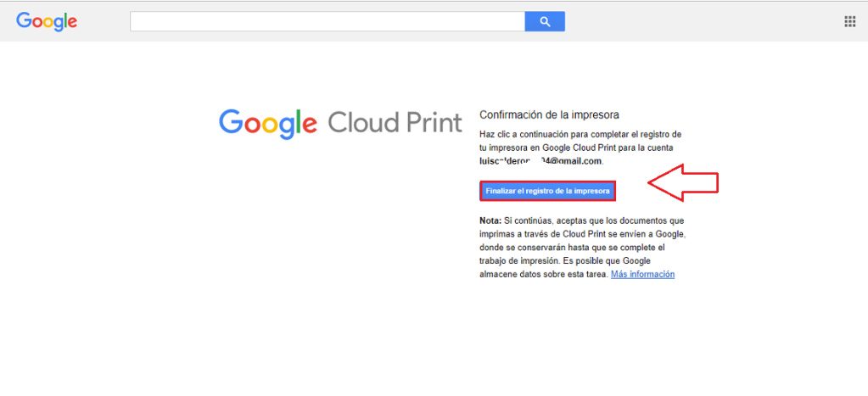868x396 pixels.
Task: Open the Más información link
Action: tap(642, 275)
